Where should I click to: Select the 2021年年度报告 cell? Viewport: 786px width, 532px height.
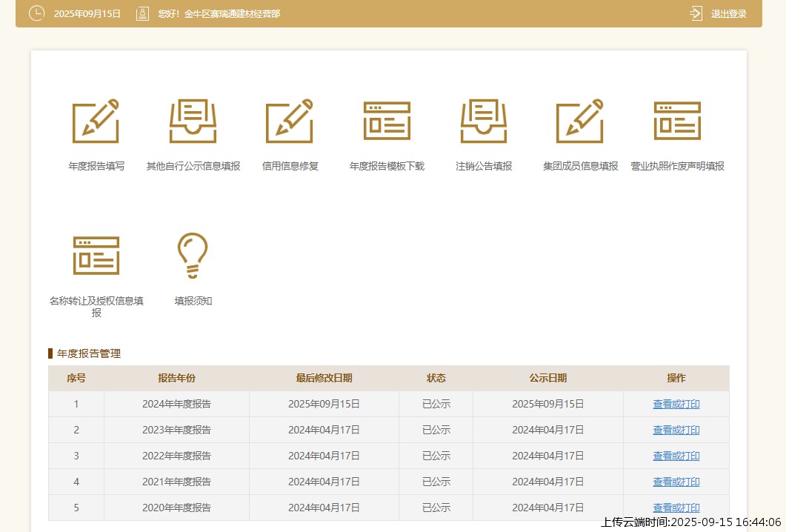point(176,482)
